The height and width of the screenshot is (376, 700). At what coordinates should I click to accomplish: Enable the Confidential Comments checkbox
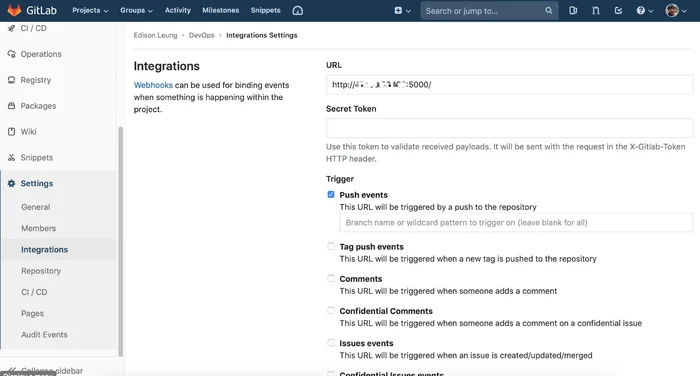click(x=331, y=310)
